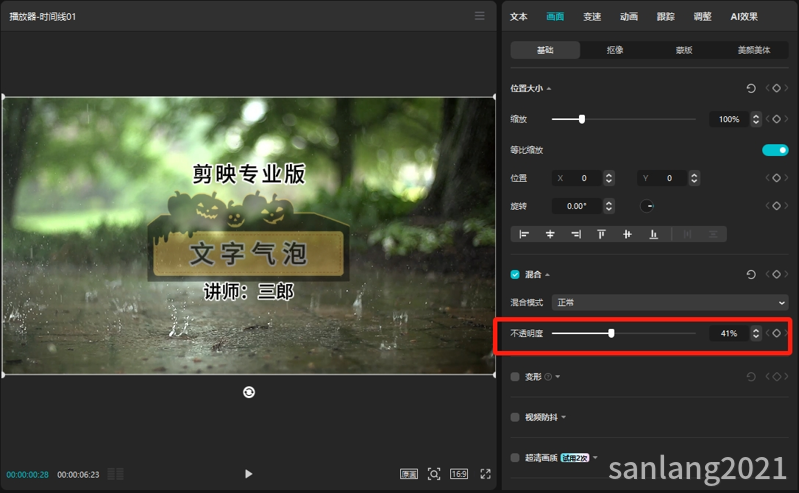Switch to the AI效果 tab

[x=744, y=16]
